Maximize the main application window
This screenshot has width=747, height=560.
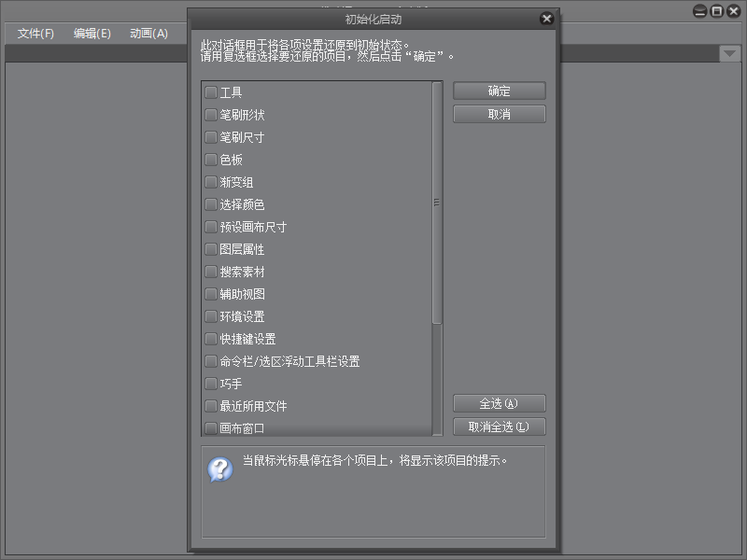(716, 11)
